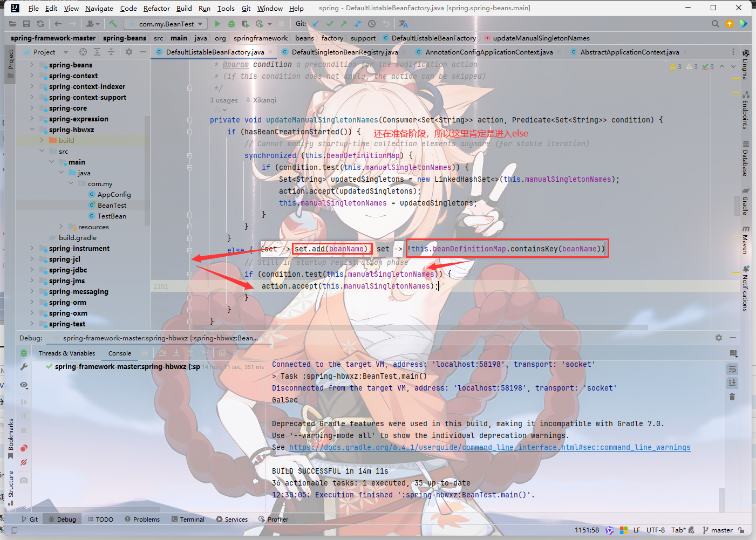Click Git Update Project blue arrow
Viewport: 756px width, 540px height.
pos(316,24)
